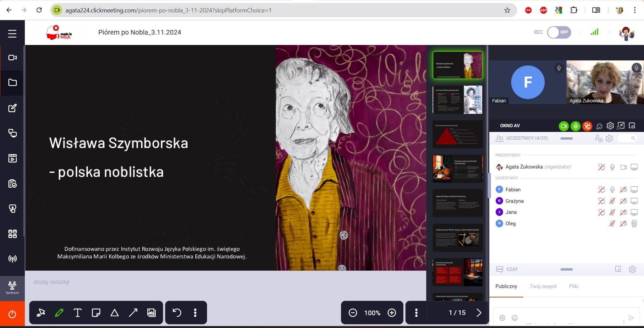Image resolution: width=644 pixels, height=328 pixels.
Task: Toggle Fabian's microphone in participant list
Action: (612, 190)
